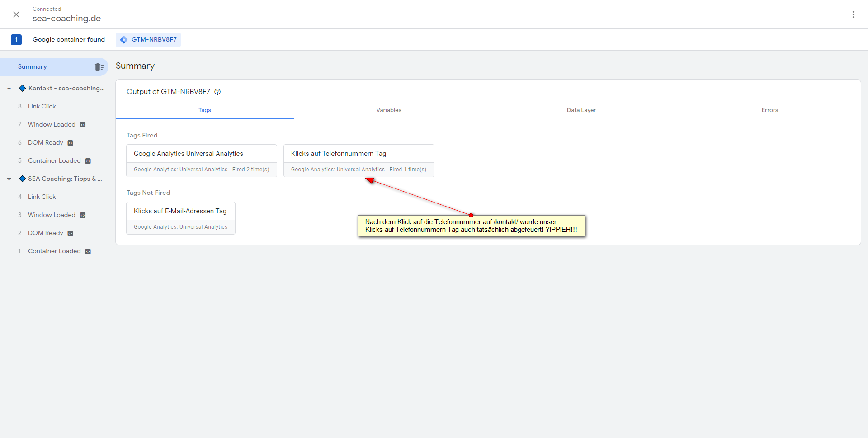Click the 'Google container found' label
Viewport: 868px width, 438px height.
(x=69, y=40)
